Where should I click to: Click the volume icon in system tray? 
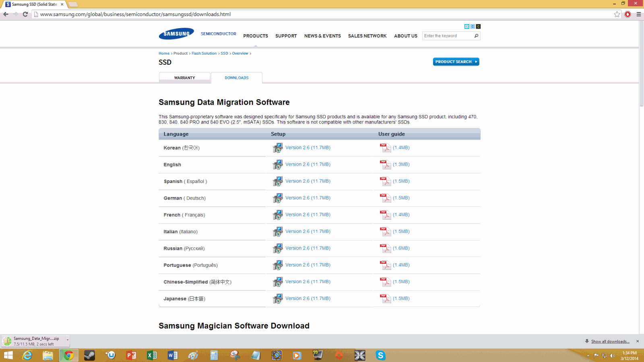(x=612, y=356)
